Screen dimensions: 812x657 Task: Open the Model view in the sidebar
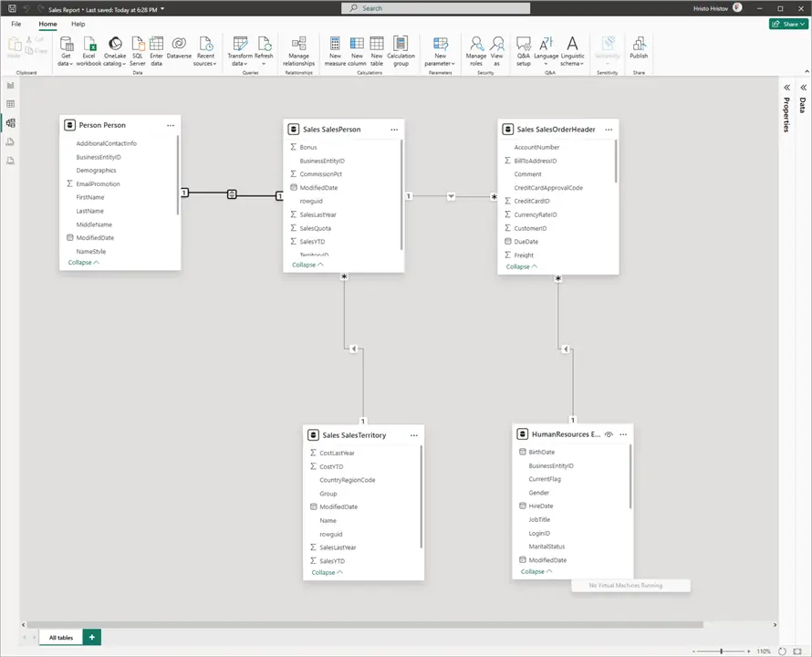click(x=10, y=123)
